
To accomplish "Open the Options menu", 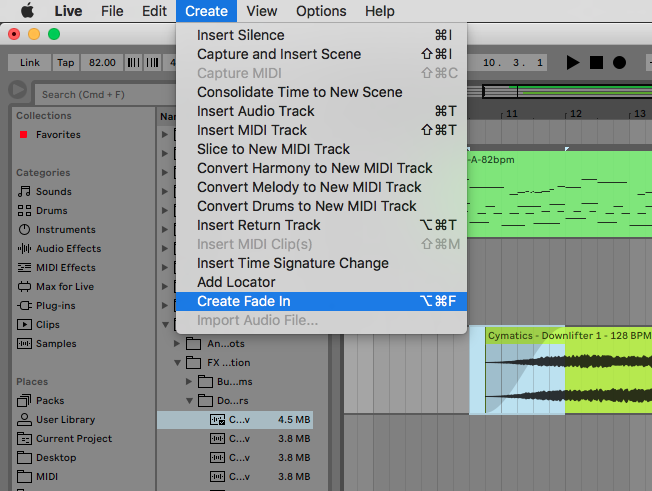I will click(321, 11).
